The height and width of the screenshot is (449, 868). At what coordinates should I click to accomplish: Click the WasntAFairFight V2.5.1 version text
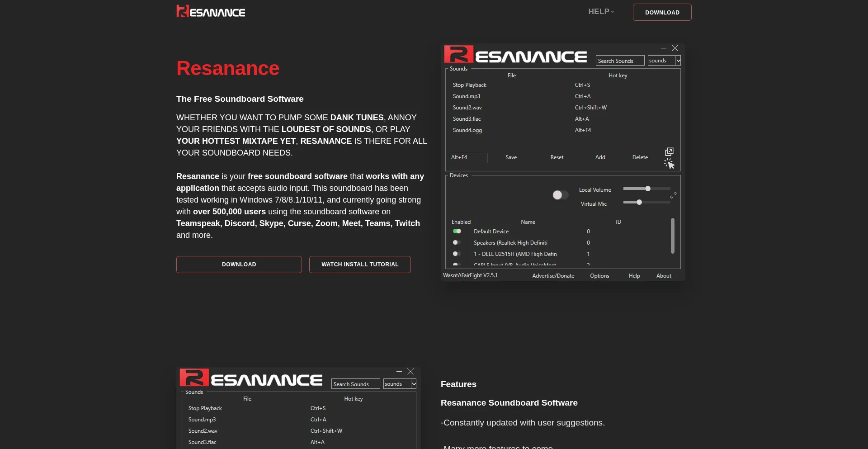(470, 275)
